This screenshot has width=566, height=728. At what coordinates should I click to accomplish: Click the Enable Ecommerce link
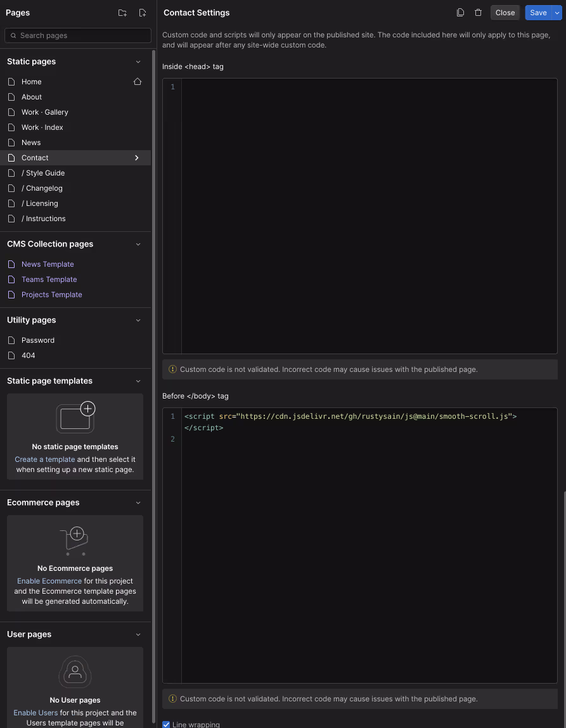49,581
